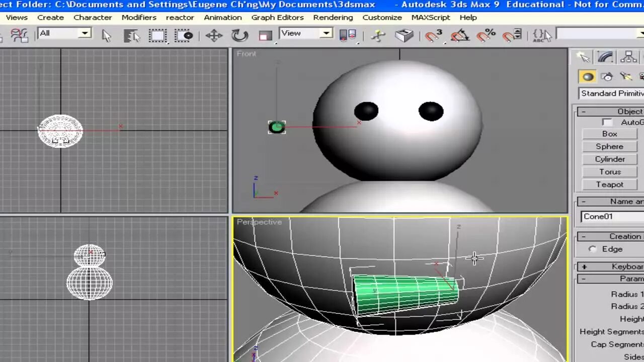644x362 pixels.
Task: Click the Sphere primitive button
Action: [609, 146]
